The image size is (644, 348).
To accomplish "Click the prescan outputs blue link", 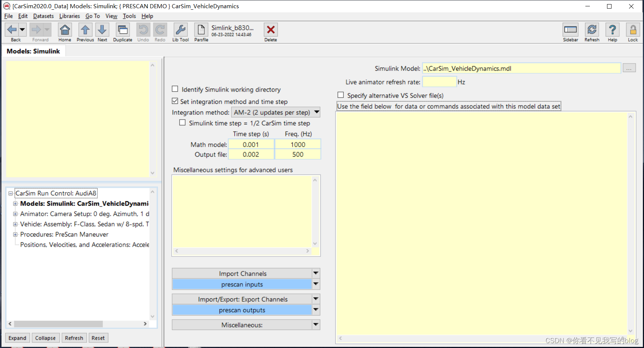I will [x=242, y=310].
